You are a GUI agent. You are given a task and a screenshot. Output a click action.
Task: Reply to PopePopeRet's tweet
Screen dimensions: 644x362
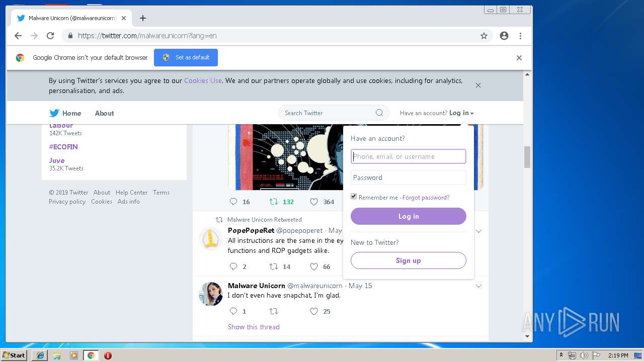point(233,266)
